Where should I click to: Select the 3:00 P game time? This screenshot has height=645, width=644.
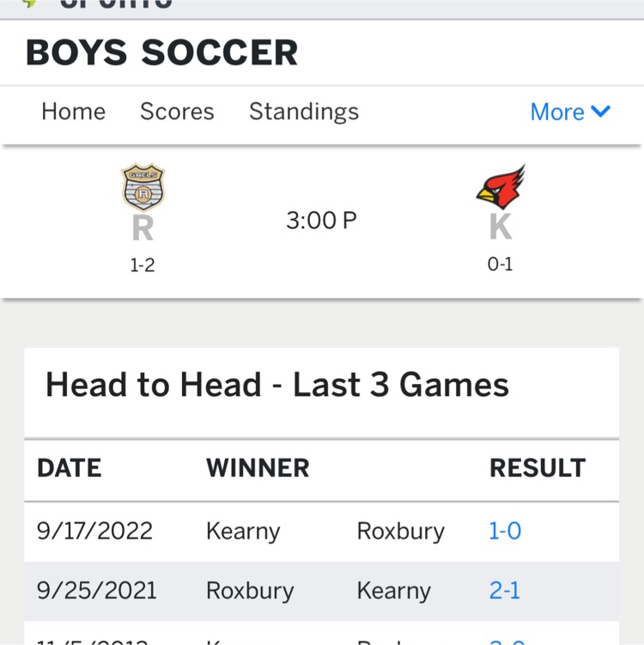(x=322, y=221)
